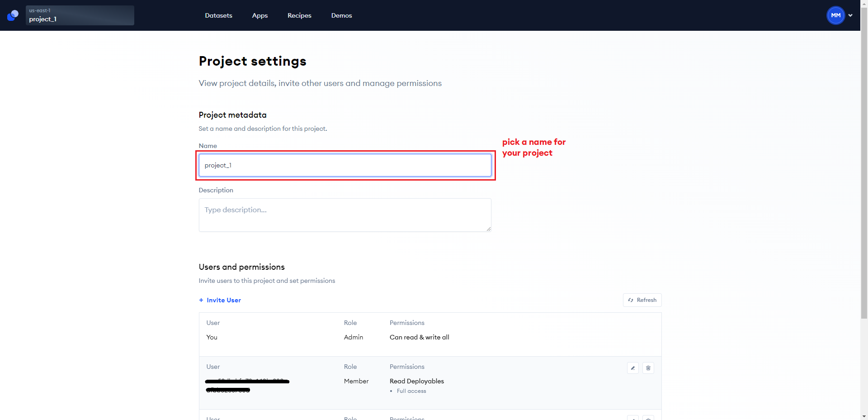Open the Datasets menu

tap(218, 15)
